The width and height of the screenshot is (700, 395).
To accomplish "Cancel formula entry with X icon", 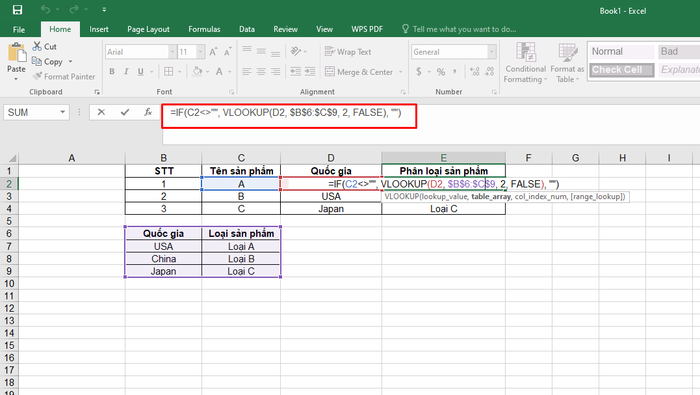I will pyautogui.click(x=101, y=112).
